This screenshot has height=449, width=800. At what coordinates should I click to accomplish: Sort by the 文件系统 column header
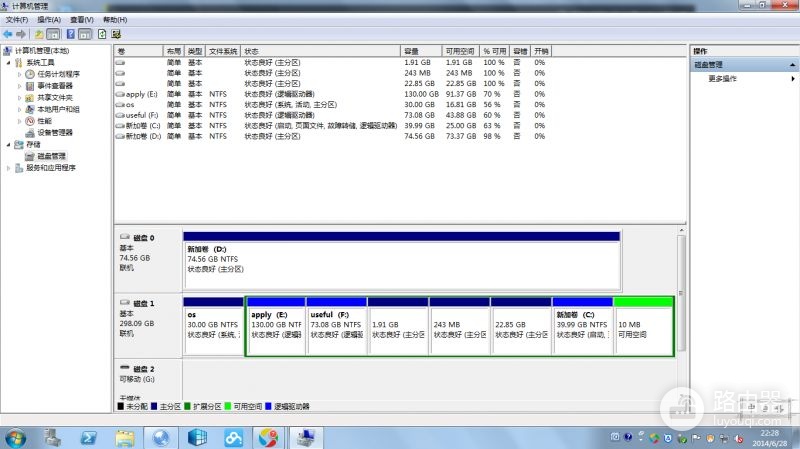[x=223, y=51]
